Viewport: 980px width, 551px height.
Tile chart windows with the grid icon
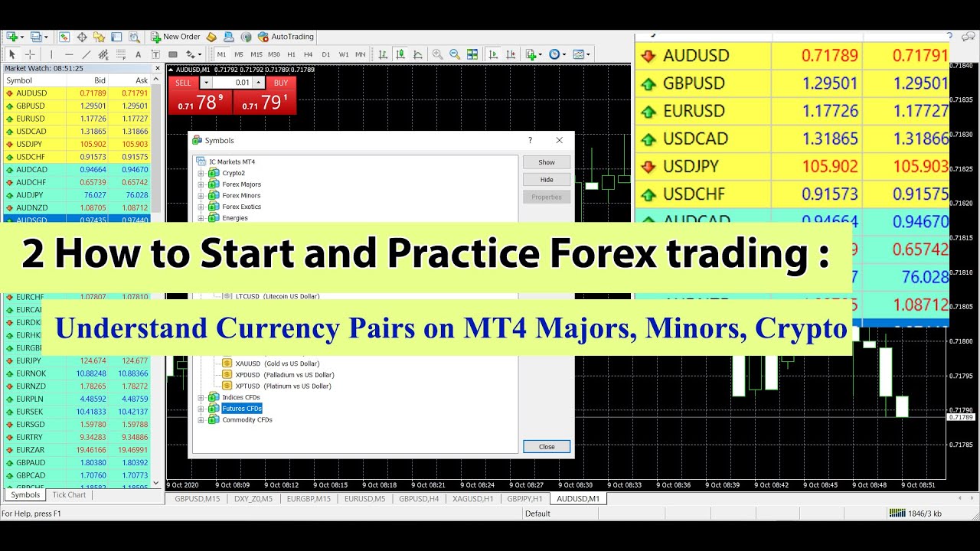point(472,54)
